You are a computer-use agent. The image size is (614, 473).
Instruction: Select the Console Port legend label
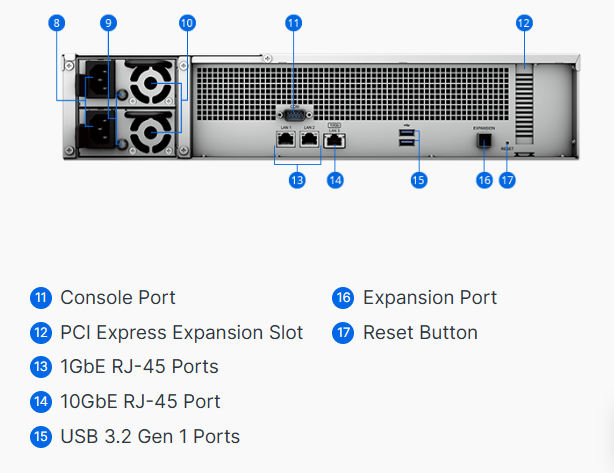tap(118, 298)
